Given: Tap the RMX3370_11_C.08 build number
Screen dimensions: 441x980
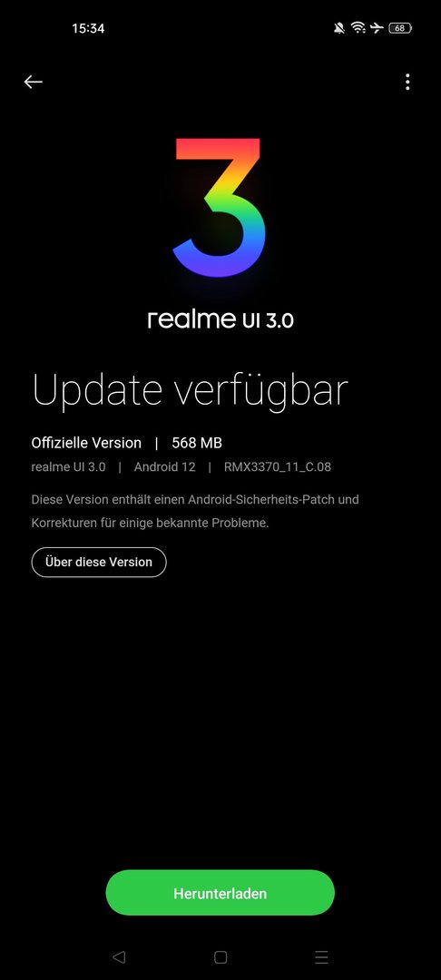Looking at the screenshot, I should [278, 467].
